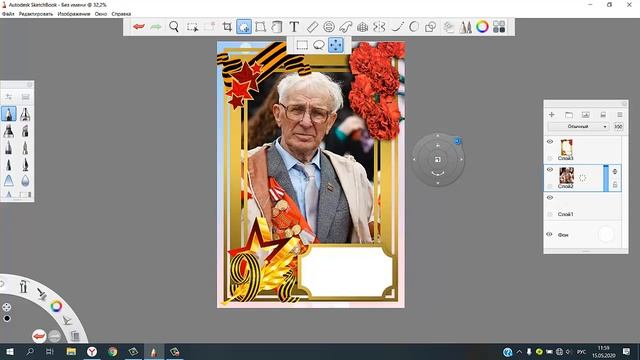This screenshot has width=640, height=360.
Task: Add a new layer with plus button
Action: [551, 115]
